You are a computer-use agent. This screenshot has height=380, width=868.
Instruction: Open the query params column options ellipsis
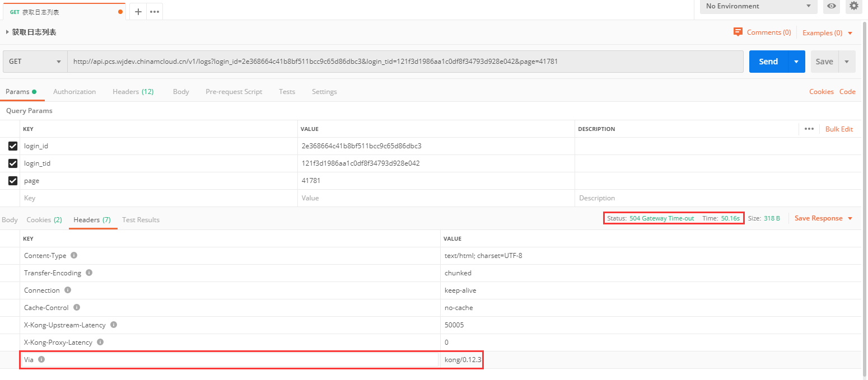pos(809,129)
